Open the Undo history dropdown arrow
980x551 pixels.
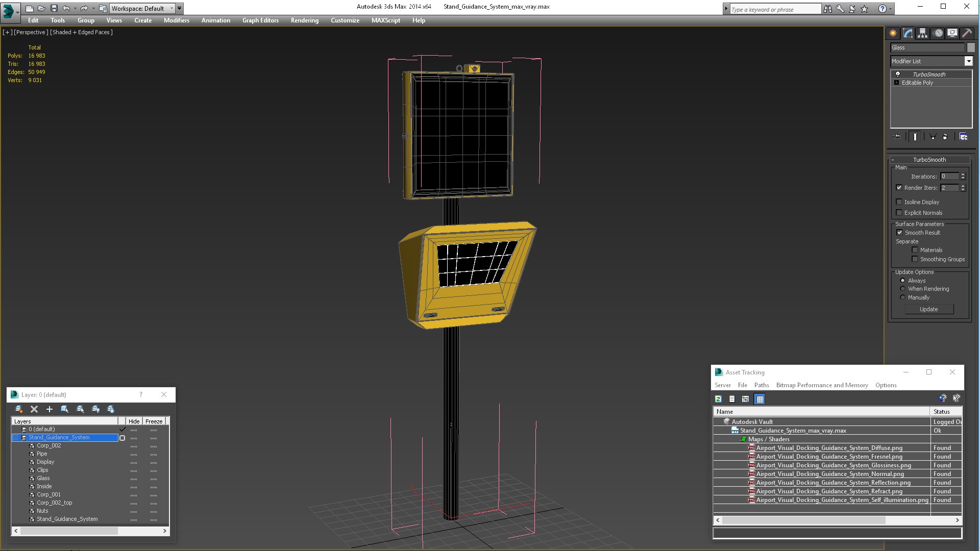tap(75, 9)
